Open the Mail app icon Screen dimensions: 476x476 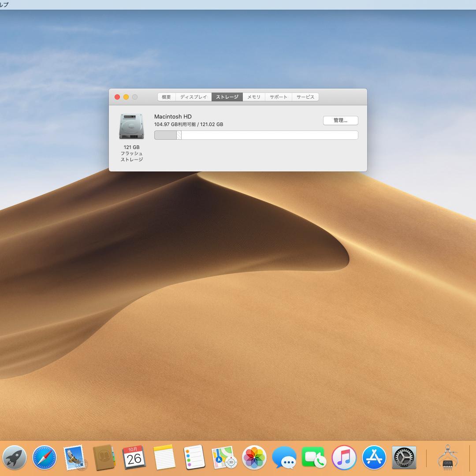(74, 457)
